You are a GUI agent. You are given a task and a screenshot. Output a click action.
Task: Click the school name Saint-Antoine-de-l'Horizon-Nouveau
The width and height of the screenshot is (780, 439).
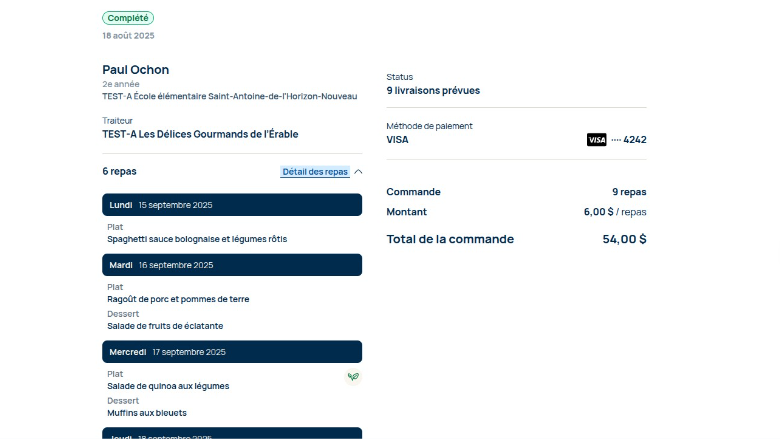click(229, 97)
